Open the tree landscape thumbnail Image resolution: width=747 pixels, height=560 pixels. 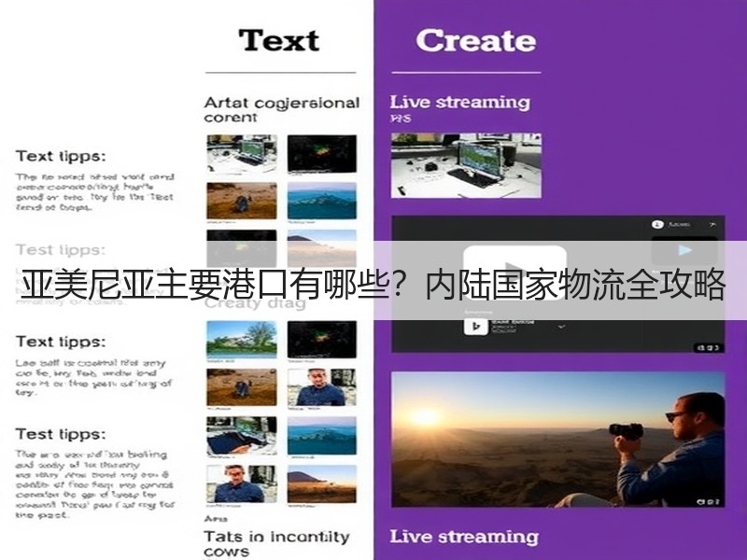[242, 339]
